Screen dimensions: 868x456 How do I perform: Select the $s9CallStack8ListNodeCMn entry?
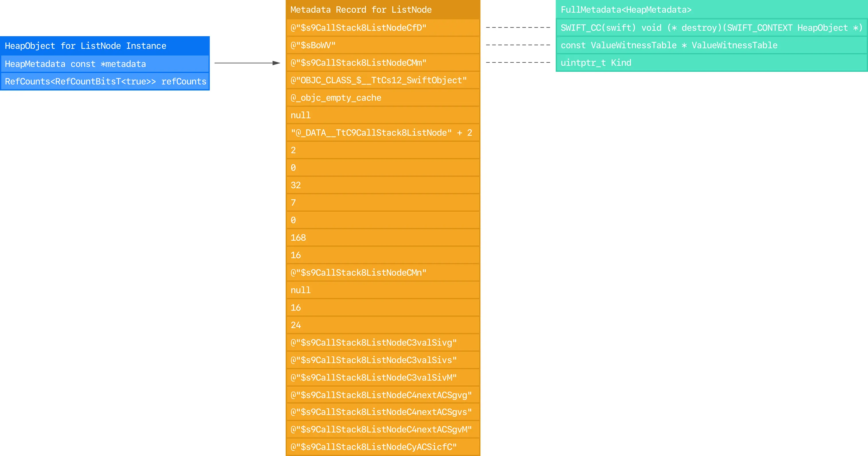(383, 273)
